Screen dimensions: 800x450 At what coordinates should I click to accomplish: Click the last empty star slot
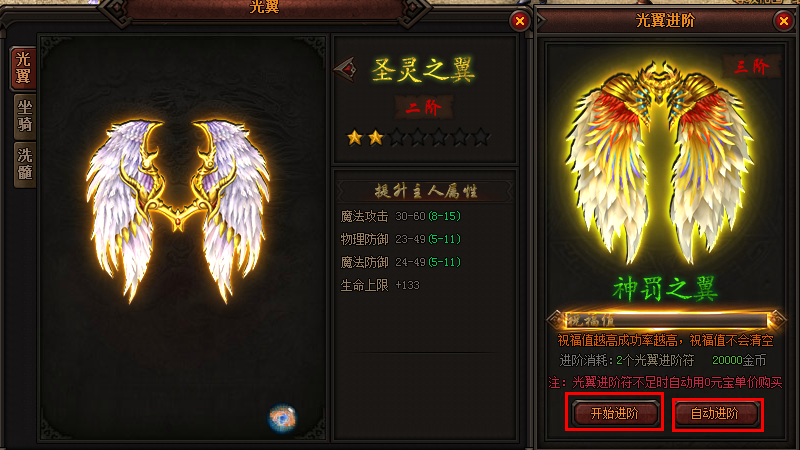point(481,137)
